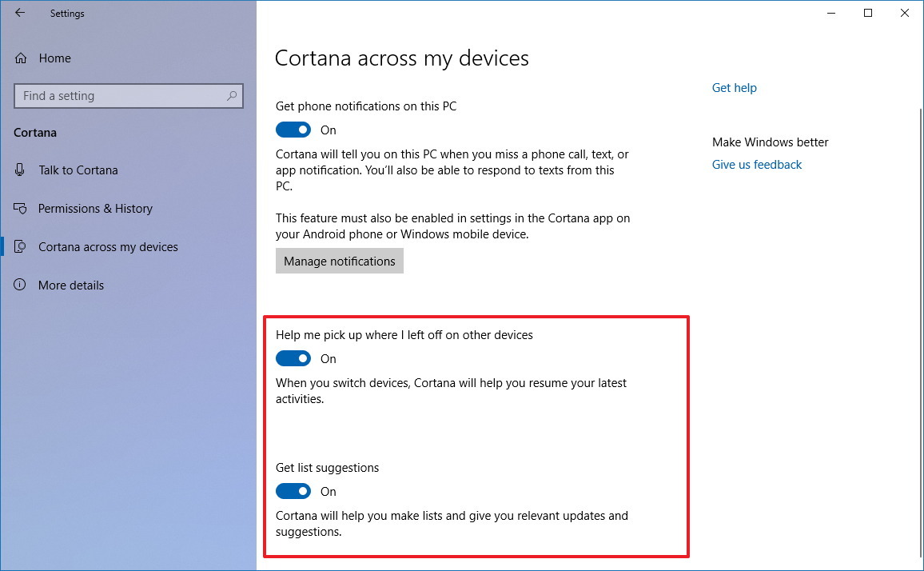Viewport: 924px width, 571px height.
Task: Disable the Get list suggestions switch
Action: pyautogui.click(x=293, y=491)
